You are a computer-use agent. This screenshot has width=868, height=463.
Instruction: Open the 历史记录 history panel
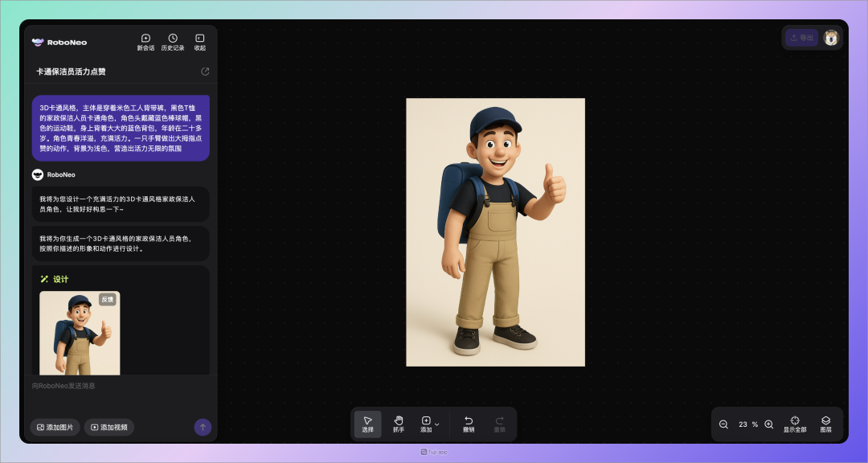click(173, 42)
